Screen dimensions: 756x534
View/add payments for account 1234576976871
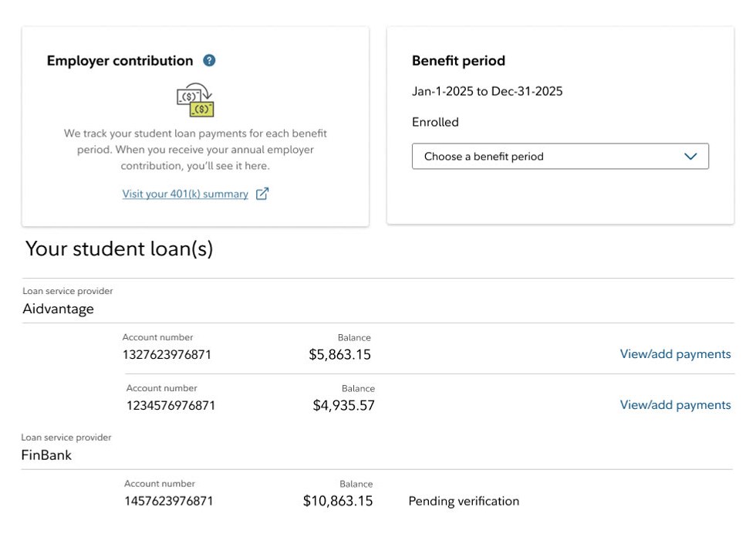coord(675,404)
